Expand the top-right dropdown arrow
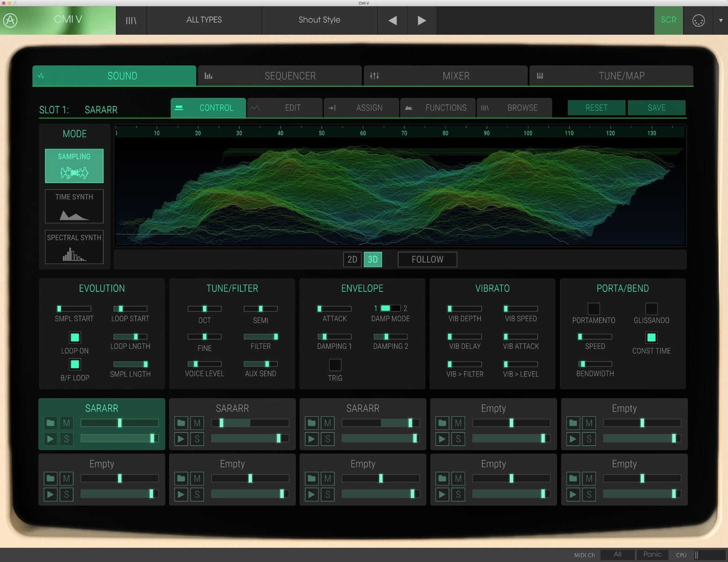728x562 pixels. point(721,20)
